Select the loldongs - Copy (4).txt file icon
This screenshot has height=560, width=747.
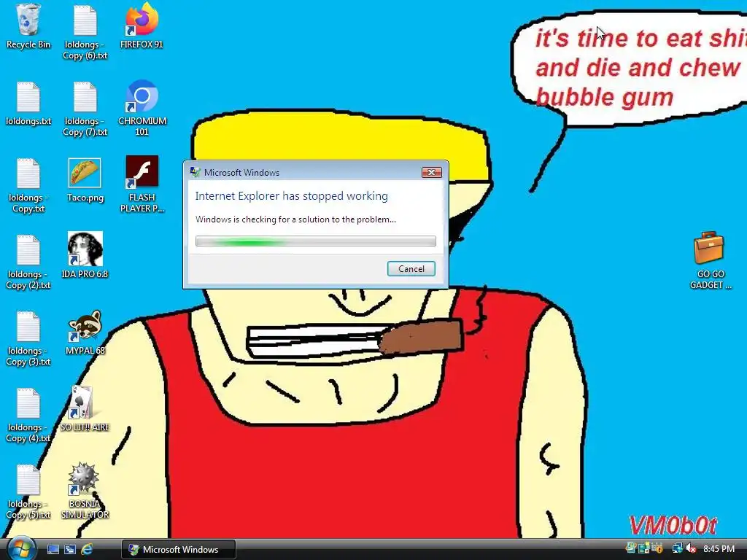[28, 415]
